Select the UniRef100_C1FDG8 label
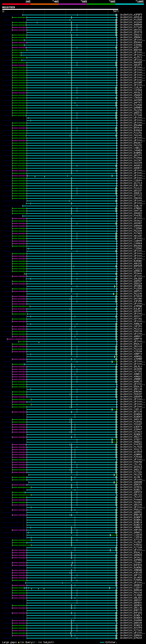Screen dimensions: 146x644 click(131, 90)
